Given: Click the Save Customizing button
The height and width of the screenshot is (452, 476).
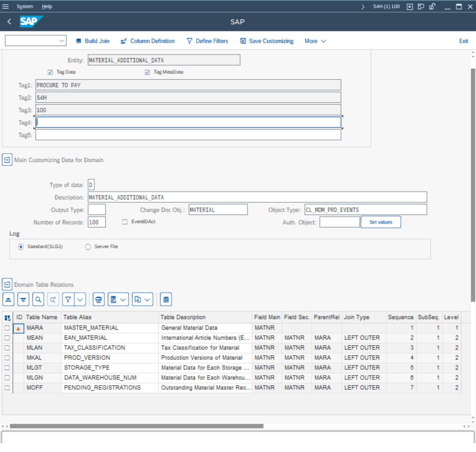Looking at the screenshot, I should point(267,41).
